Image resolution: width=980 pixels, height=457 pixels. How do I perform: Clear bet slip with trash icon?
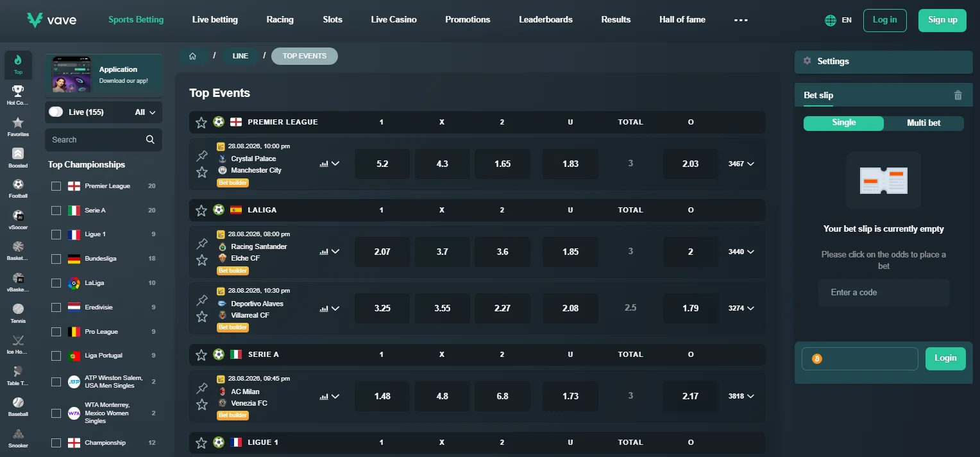[958, 95]
